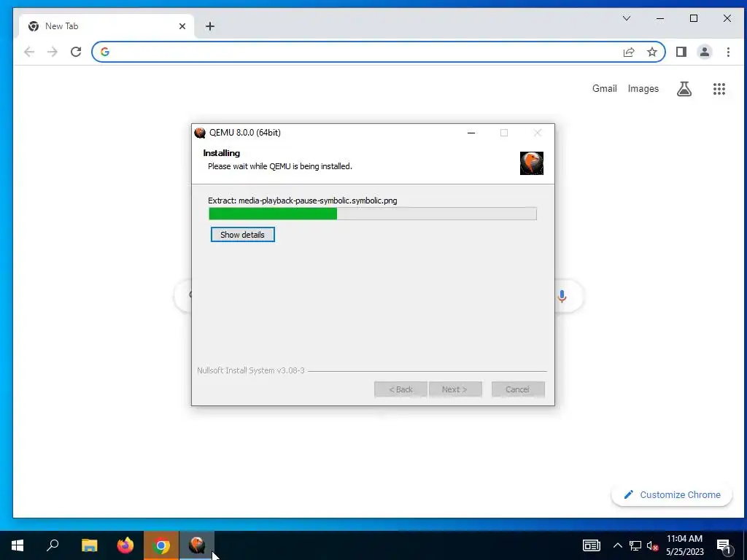The height and width of the screenshot is (560, 747).
Task: Open network status tray icon
Action: pos(635,545)
